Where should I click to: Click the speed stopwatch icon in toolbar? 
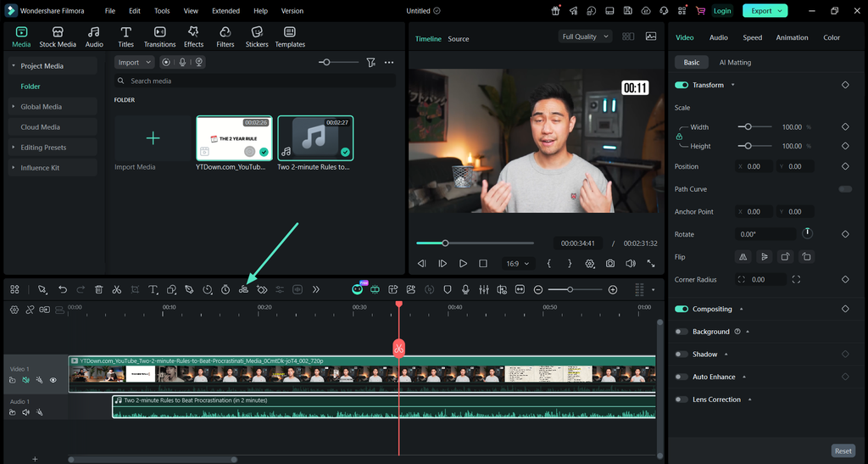[225, 289]
